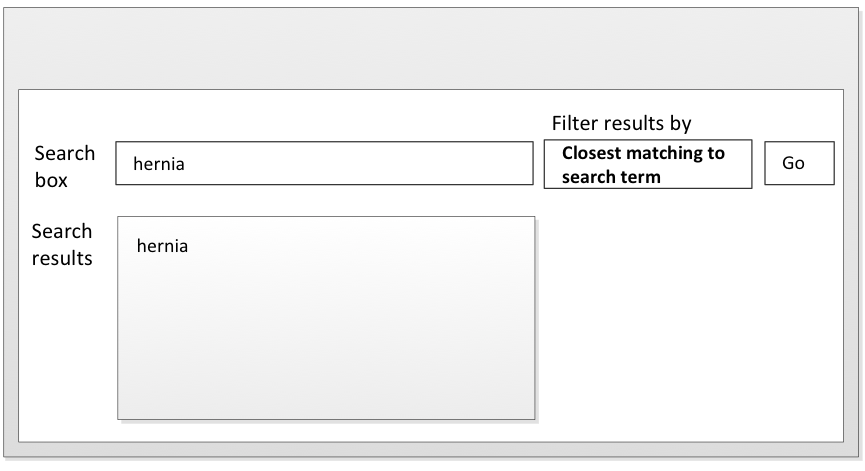Click the word 'Search' in 'Search box' label
This screenshot has height=471, width=865.
65,153
